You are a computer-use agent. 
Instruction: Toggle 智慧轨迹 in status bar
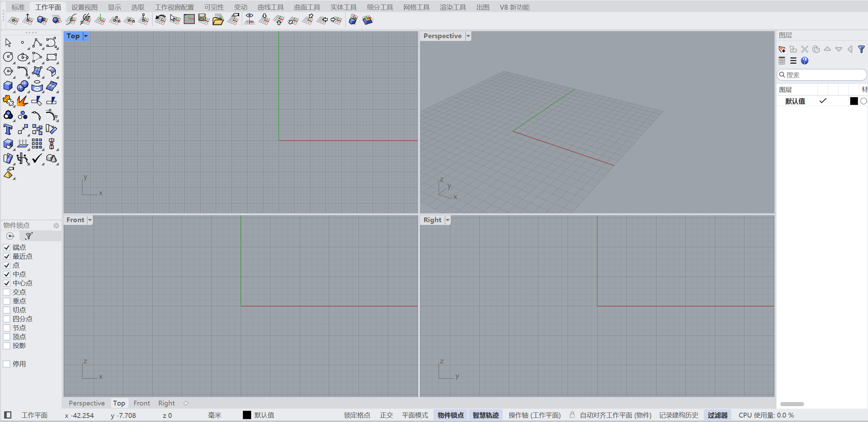[x=486, y=415]
